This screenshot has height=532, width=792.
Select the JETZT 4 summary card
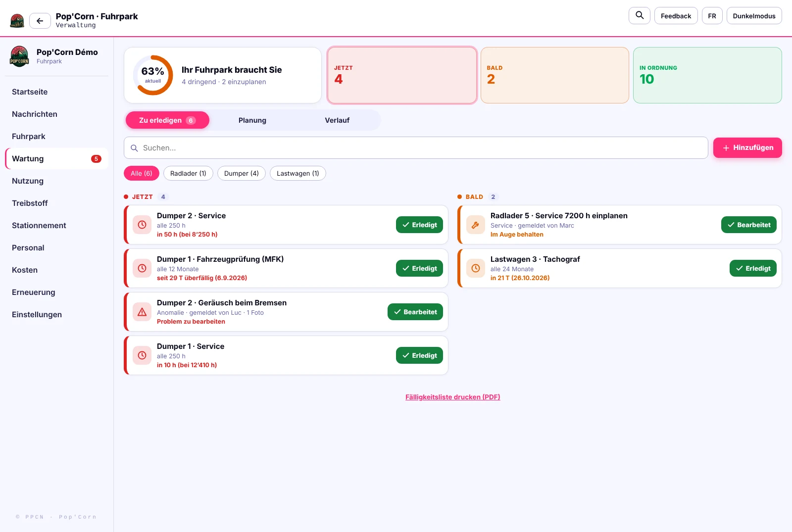[x=402, y=75]
